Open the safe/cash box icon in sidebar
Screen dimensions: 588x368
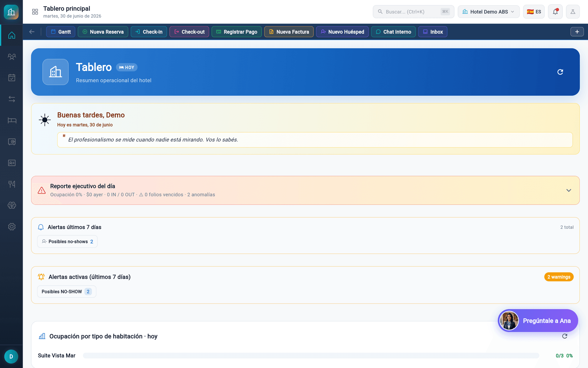pos(12,142)
